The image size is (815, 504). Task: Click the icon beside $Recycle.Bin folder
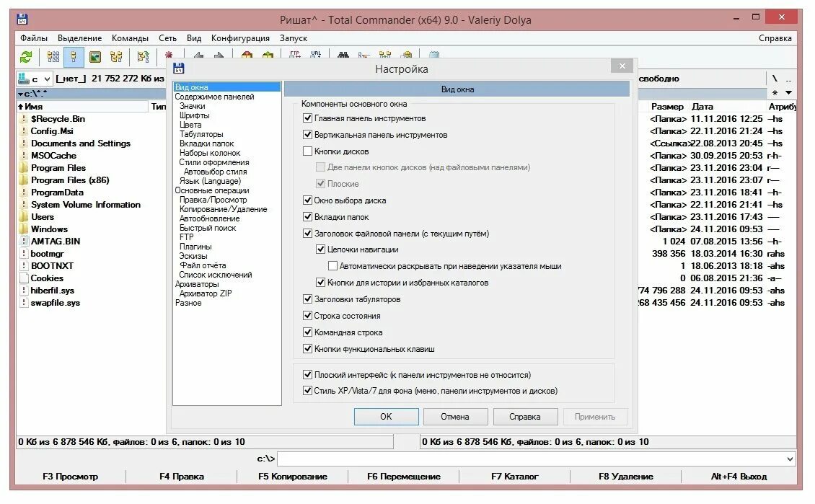[23, 119]
